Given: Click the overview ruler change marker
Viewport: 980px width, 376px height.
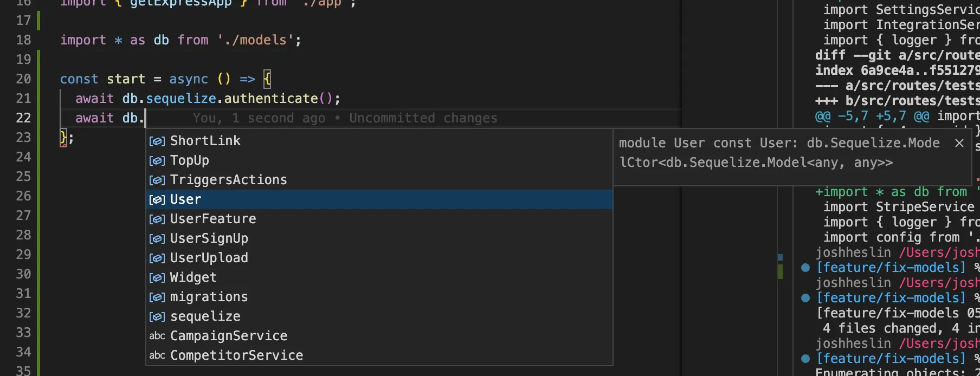Looking at the screenshot, I should (x=780, y=271).
